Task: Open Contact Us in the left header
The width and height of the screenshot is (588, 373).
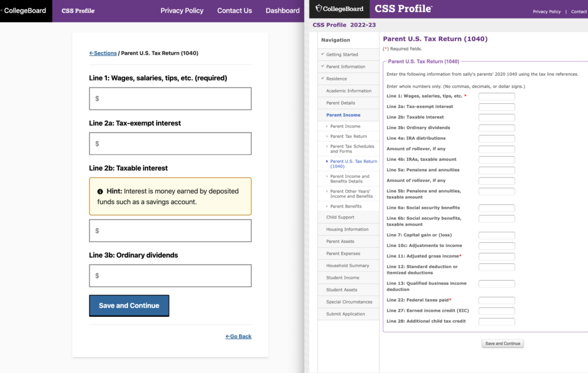Action: (234, 10)
